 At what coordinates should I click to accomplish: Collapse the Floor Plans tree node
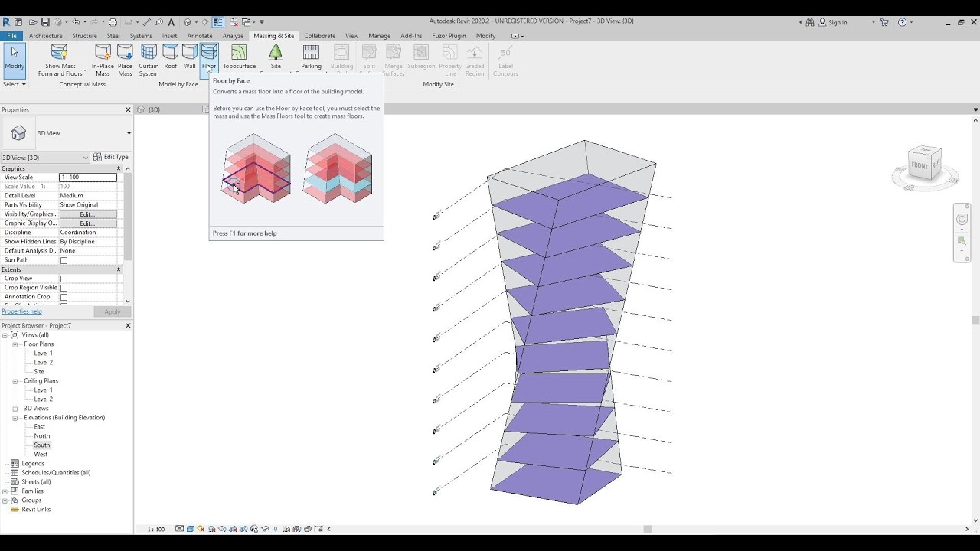(x=15, y=344)
